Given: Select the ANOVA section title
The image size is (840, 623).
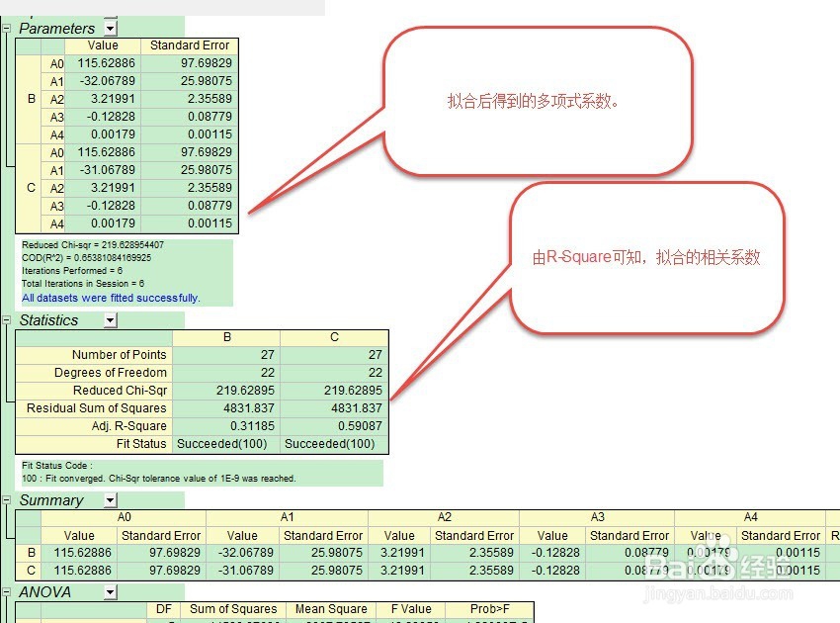Looking at the screenshot, I should (45, 592).
